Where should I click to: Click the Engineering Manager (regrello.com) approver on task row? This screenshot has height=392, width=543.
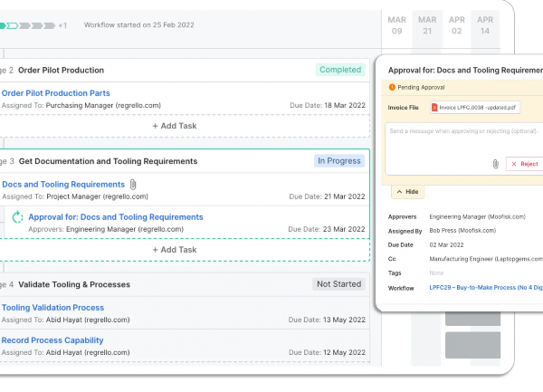click(125, 229)
